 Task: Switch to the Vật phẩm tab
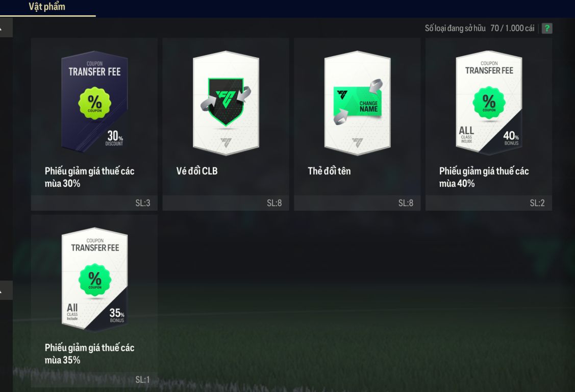tap(47, 7)
